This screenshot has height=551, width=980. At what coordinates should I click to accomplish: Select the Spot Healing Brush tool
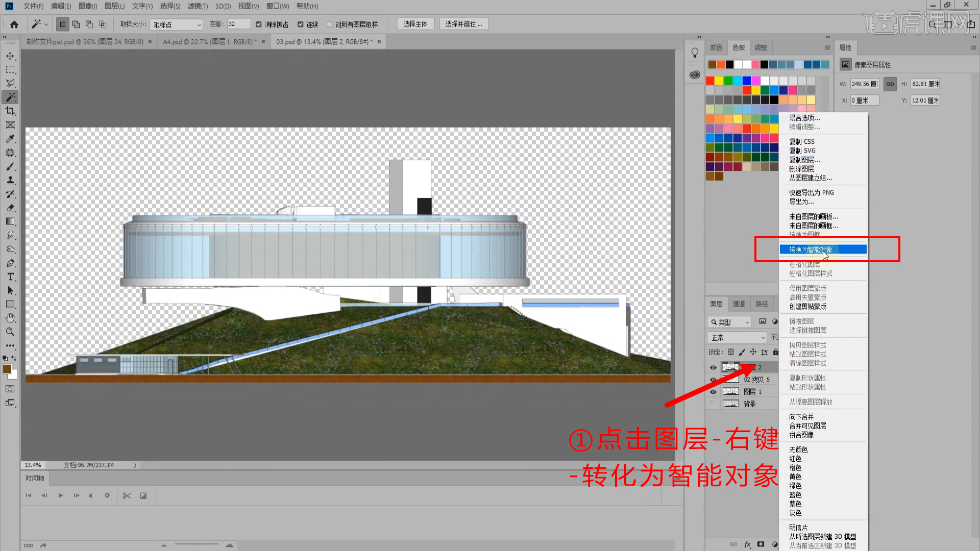(x=10, y=153)
